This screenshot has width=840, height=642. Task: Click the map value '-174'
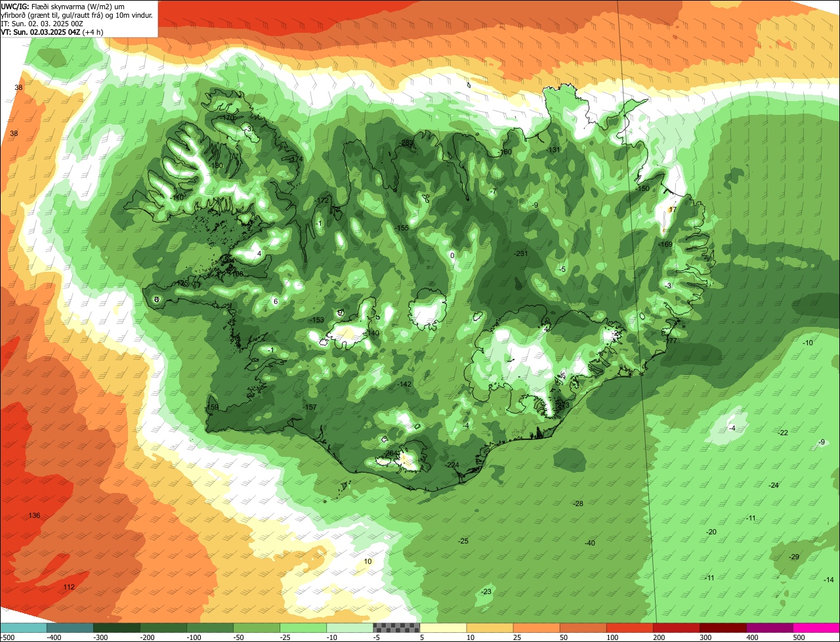coord(296,159)
